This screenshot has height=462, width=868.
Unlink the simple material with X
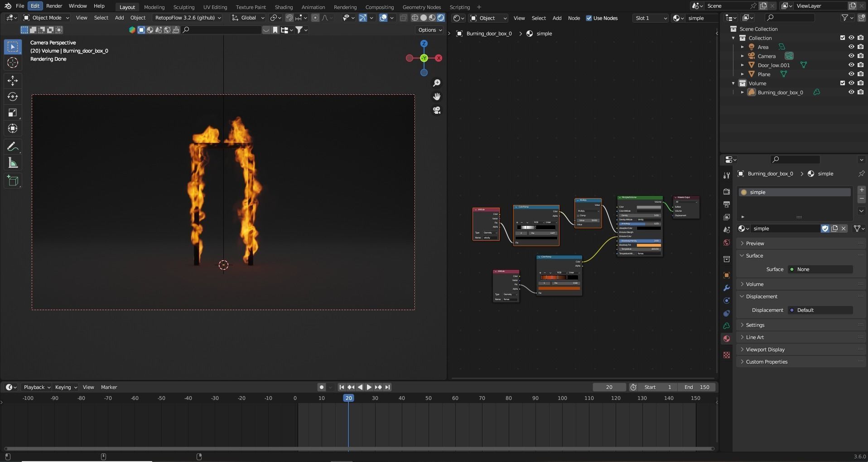(x=844, y=229)
